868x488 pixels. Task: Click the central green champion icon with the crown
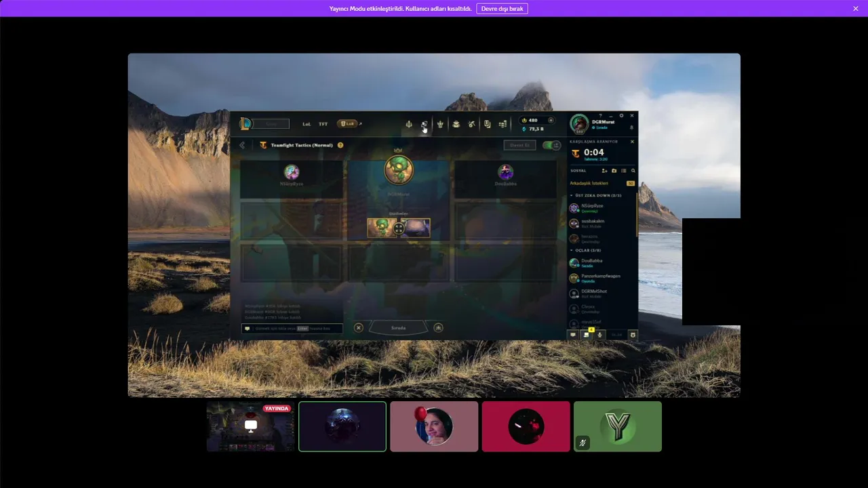(x=399, y=170)
